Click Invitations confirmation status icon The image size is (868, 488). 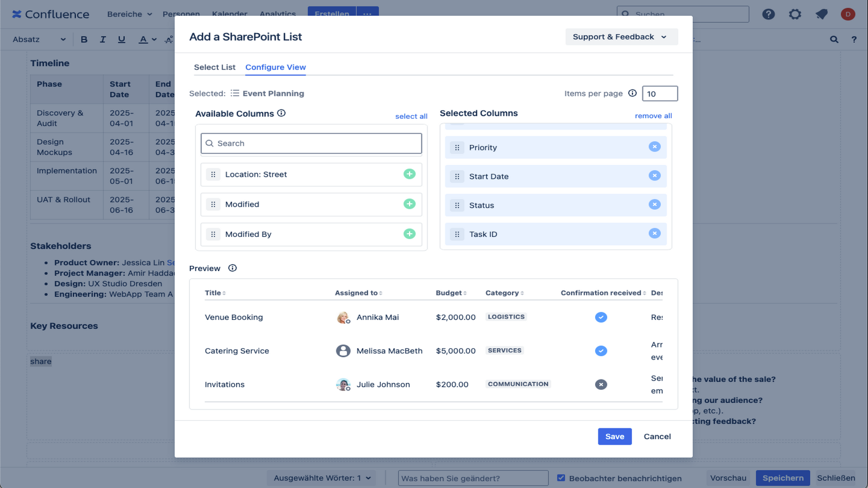601,384
